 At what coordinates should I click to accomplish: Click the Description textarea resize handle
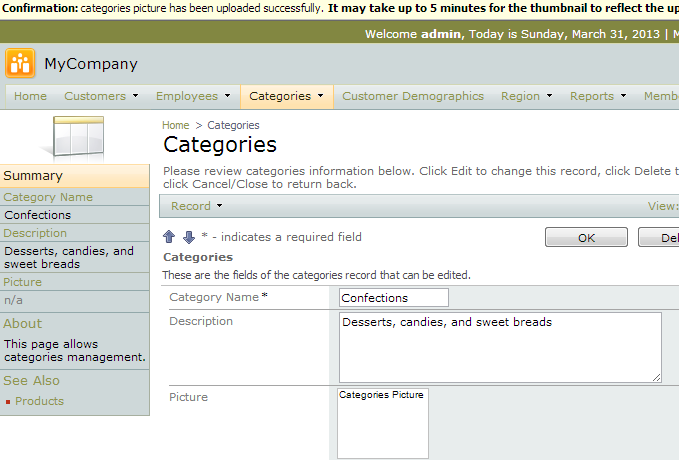[x=656, y=376]
